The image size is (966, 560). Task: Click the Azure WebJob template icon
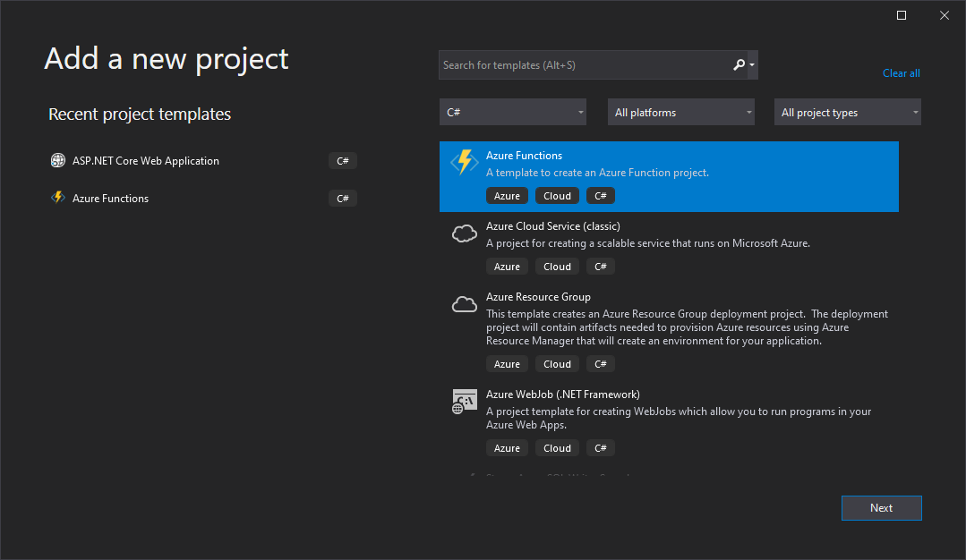tap(464, 402)
